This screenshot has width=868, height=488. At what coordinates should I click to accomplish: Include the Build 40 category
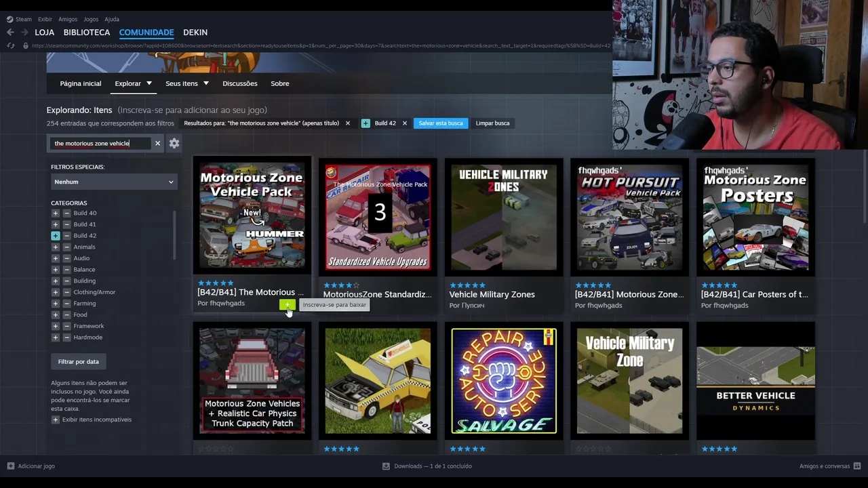pyautogui.click(x=56, y=213)
